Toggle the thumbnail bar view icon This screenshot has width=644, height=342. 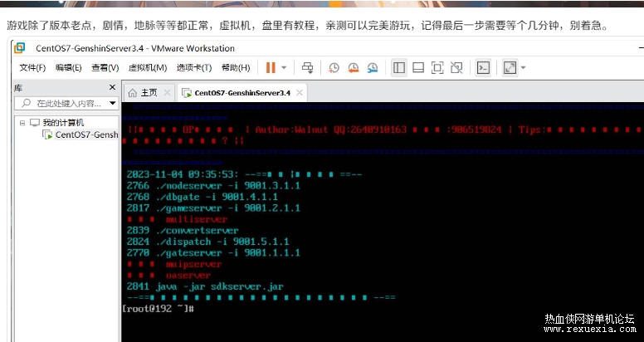[418, 67]
